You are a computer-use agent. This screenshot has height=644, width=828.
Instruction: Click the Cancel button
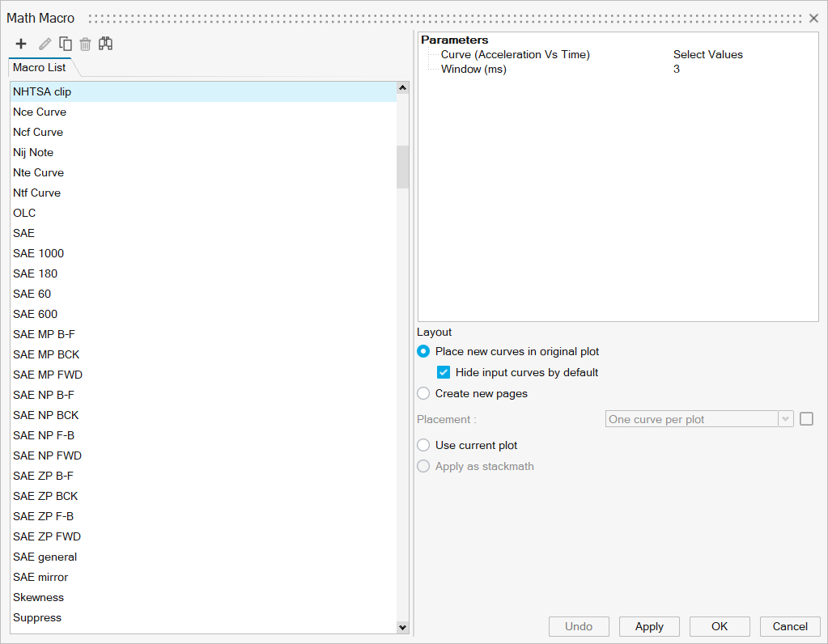tap(790, 626)
